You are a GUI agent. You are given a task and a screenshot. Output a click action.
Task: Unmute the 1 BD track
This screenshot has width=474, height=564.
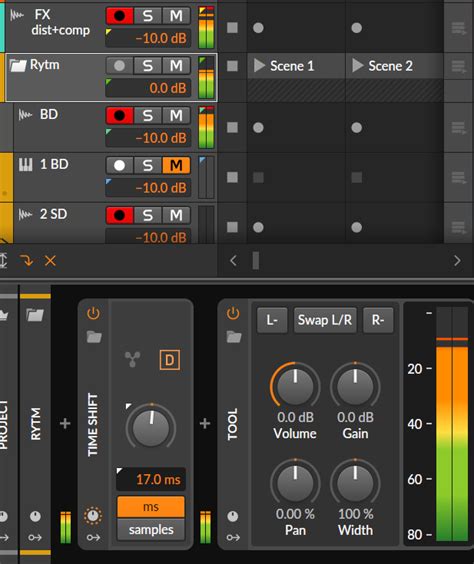(176, 165)
